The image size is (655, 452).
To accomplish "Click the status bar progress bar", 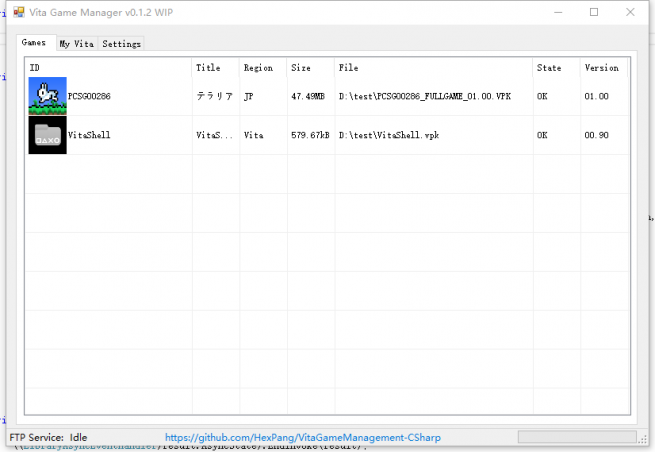I will click(577, 437).
